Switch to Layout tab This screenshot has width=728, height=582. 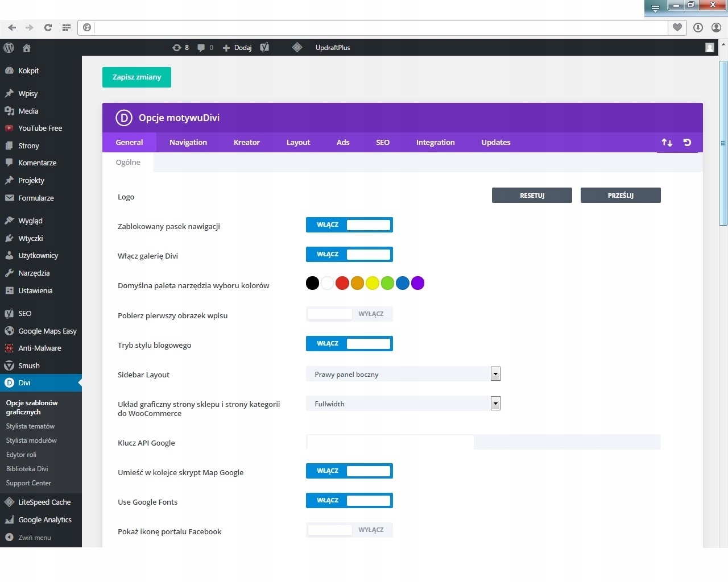point(298,143)
